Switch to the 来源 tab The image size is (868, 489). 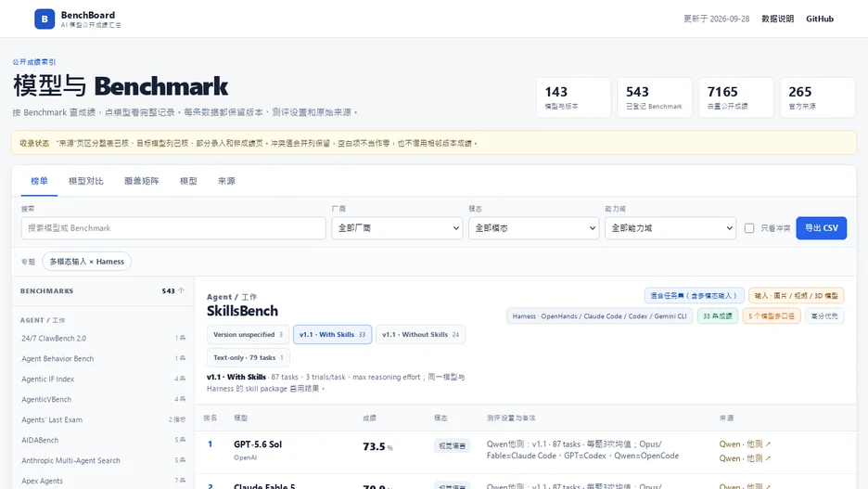226,181
